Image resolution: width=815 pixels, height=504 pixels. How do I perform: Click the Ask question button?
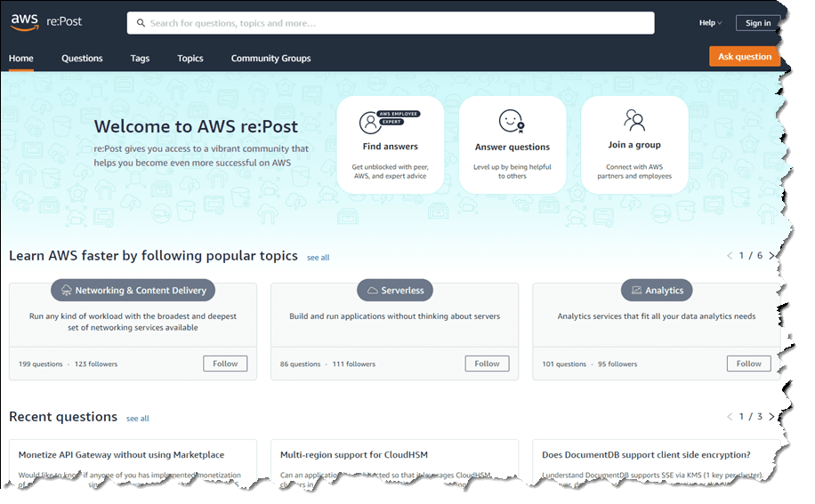pos(745,57)
